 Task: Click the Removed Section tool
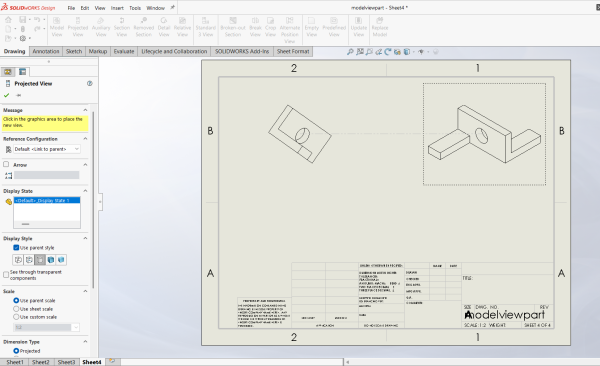(143, 27)
